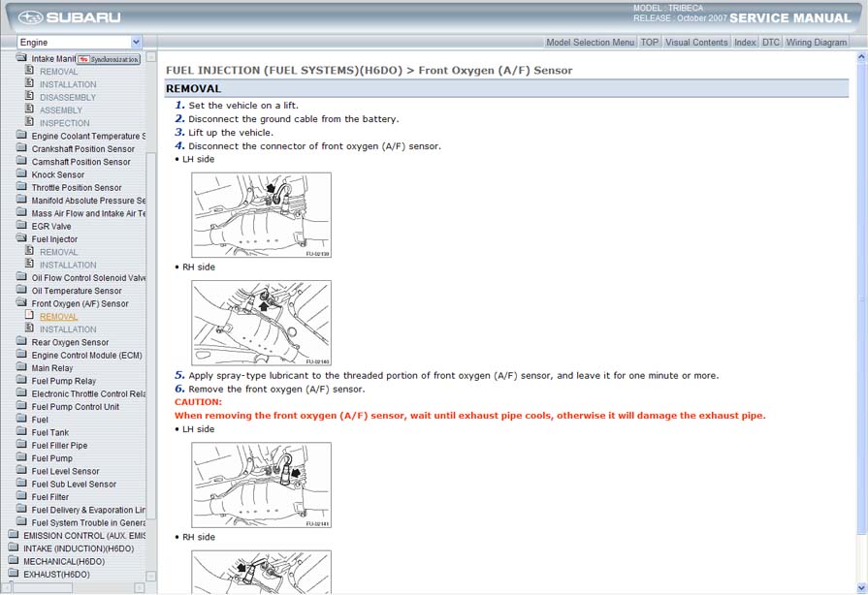
Task: Open the Visual Contents tab
Action: pyautogui.click(x=696, y=42)
